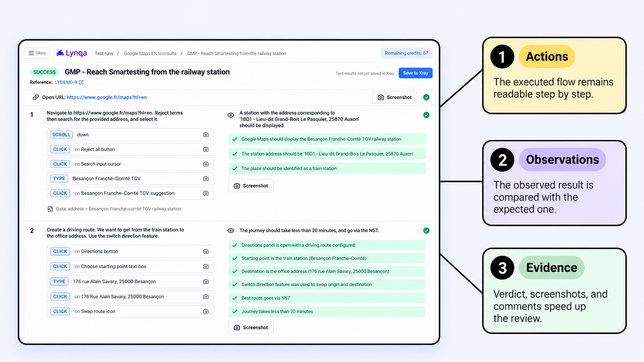View camera icon for Reject all button action
This screenshot has width=644, height=362.
206,149
